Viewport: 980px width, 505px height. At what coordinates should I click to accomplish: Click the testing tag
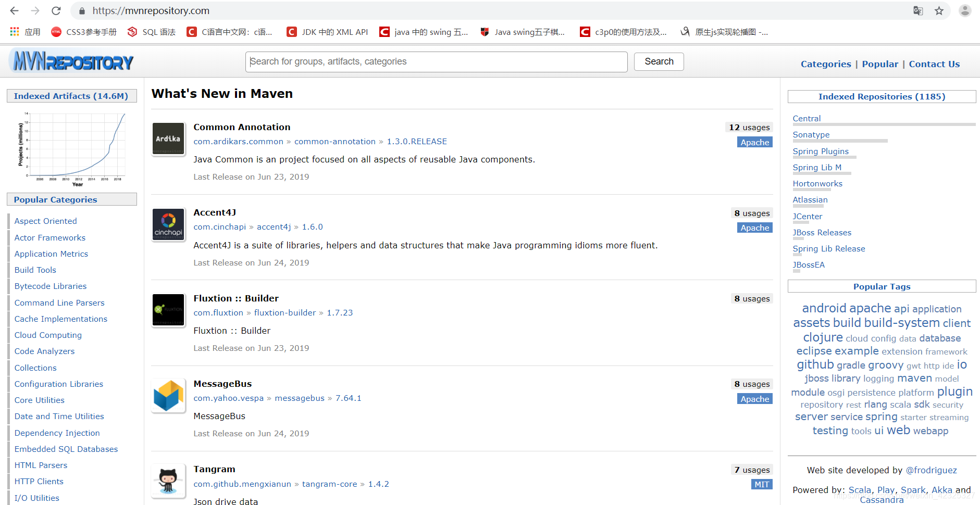(830, 431)
